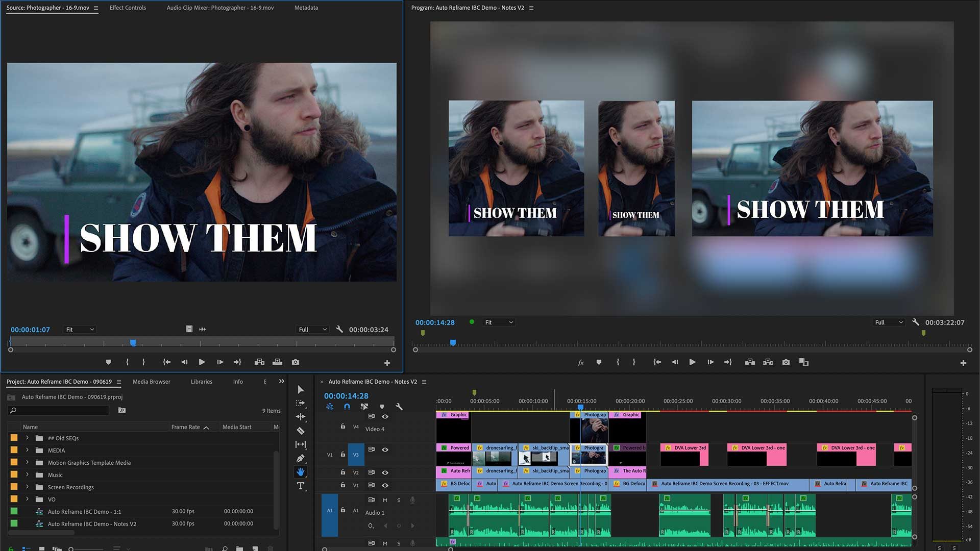
Task: Open timeline display settings wrench
Action: (399, 407)
